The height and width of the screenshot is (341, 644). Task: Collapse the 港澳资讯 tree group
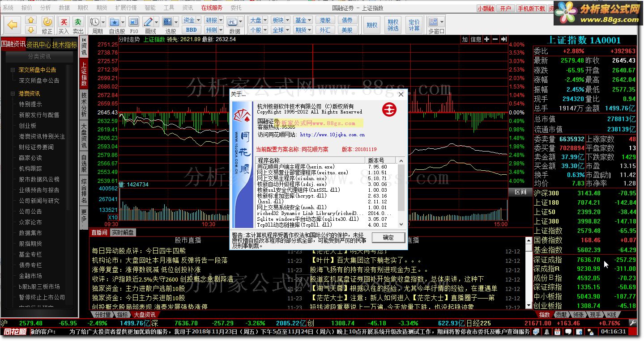coord(13,94)
